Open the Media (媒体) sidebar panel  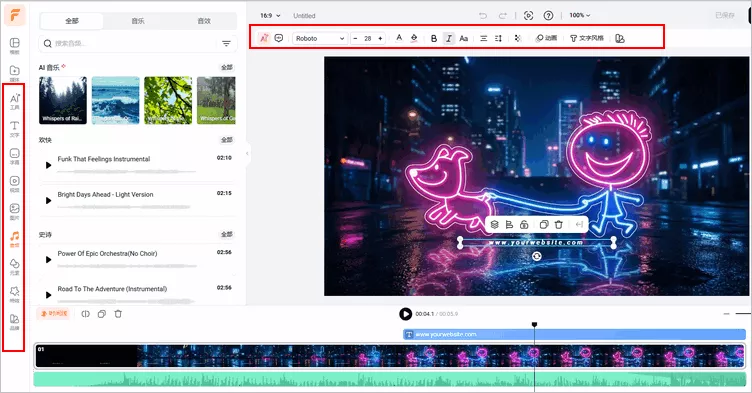pos(14,73)
